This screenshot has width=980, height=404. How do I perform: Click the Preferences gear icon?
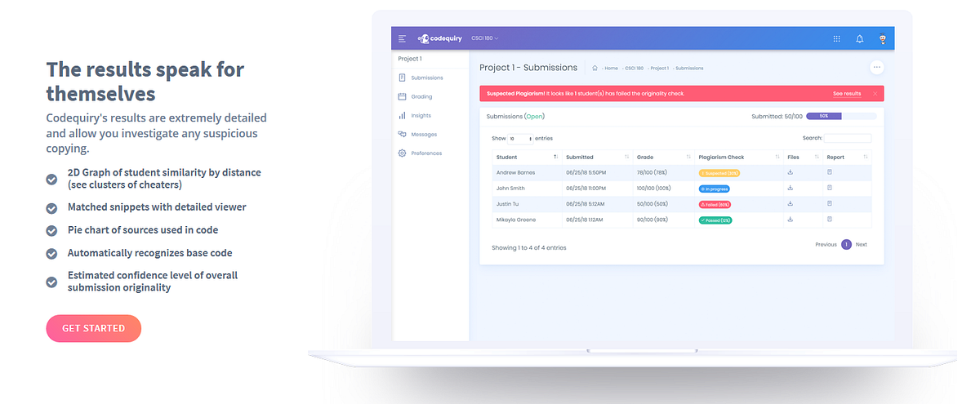click(402, 153)
